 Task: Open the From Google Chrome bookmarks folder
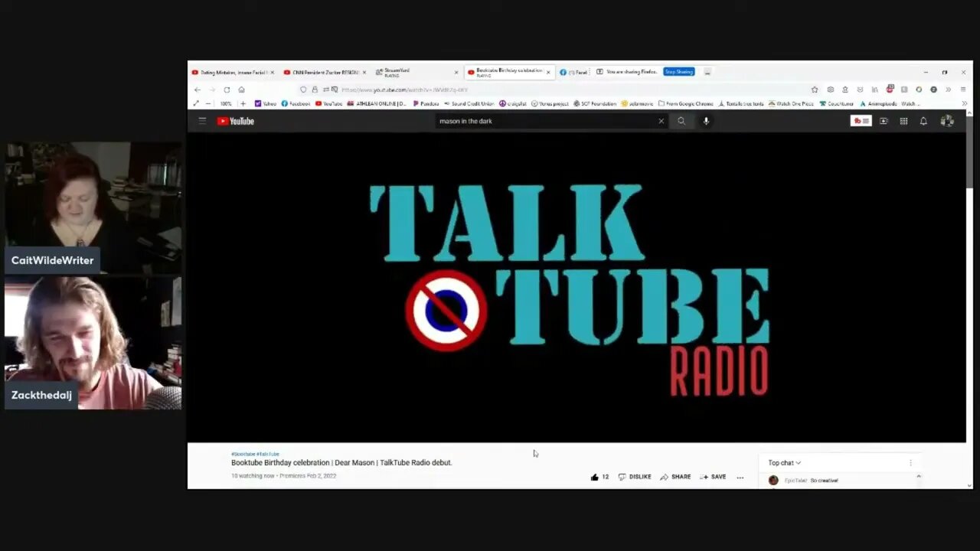pos(686,103)
